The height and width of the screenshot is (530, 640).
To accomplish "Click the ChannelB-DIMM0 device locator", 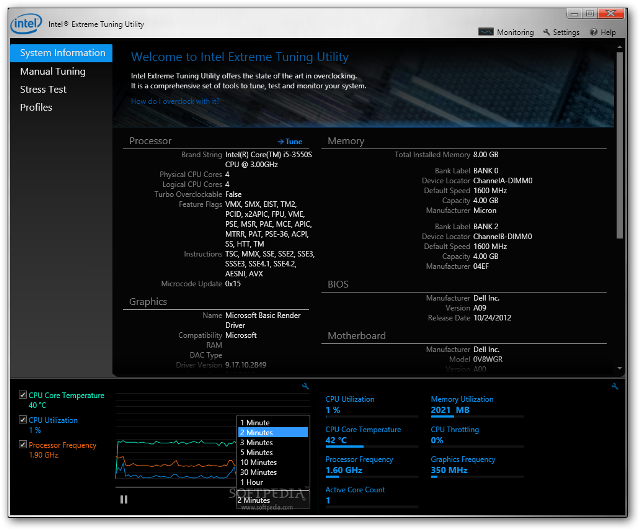I will pos(502,236).
